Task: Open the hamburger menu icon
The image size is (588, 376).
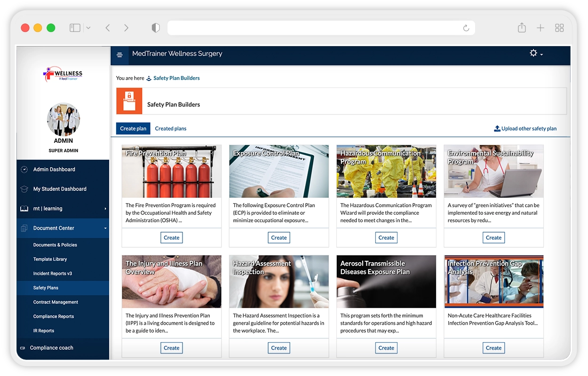Action: pyautogui.click(x=119, y=55)
